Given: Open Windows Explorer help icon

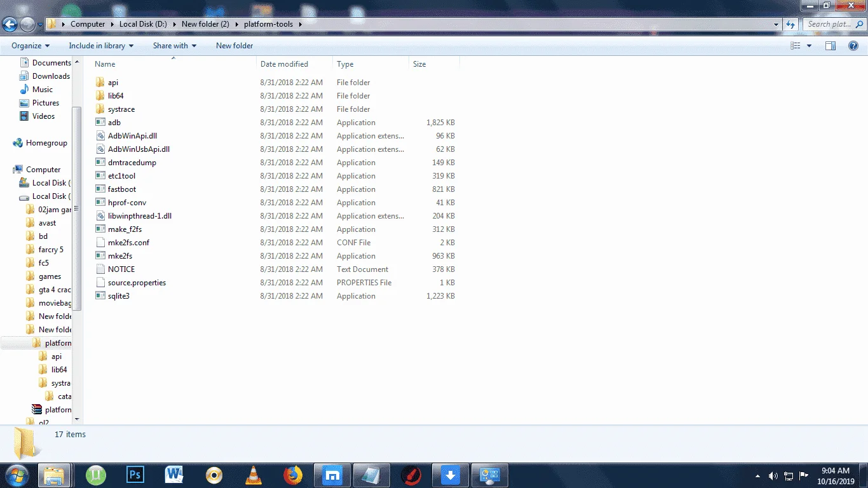Looking at the screenshot, I should [x=853, y=46].
